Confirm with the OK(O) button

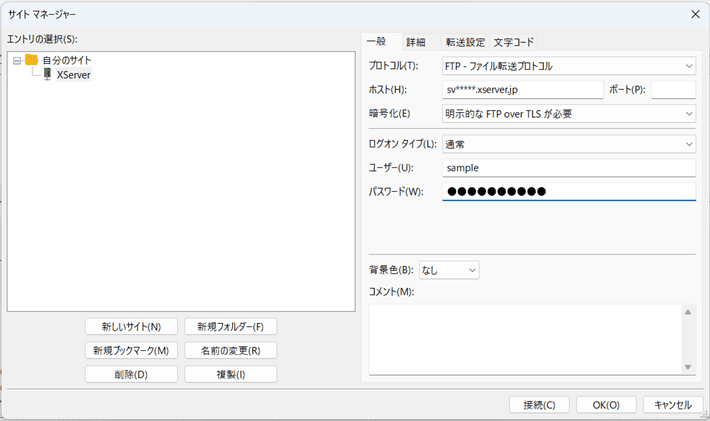(606, 405)
